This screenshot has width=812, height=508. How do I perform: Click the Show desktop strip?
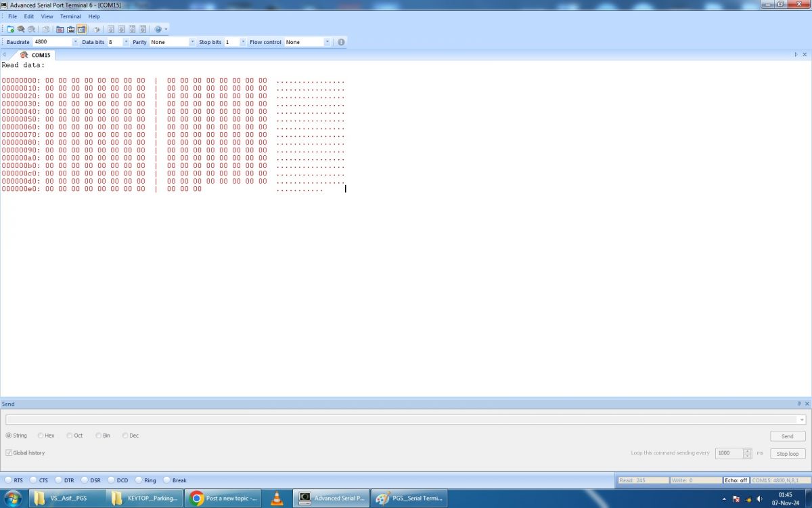pos(808,499)
